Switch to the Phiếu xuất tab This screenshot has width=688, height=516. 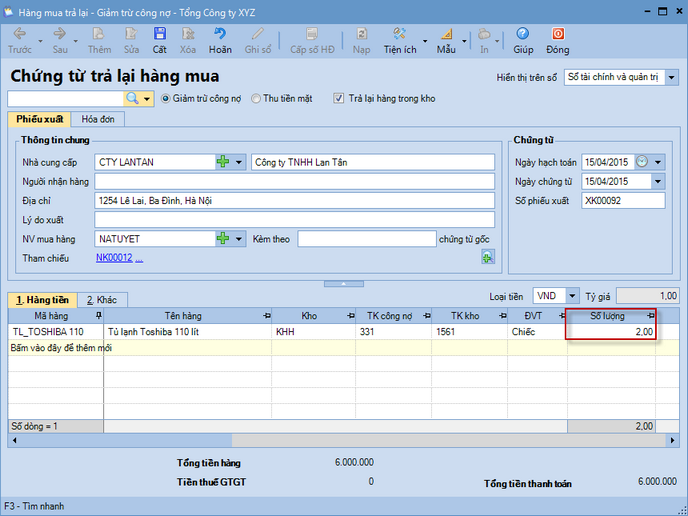(39, 119)
